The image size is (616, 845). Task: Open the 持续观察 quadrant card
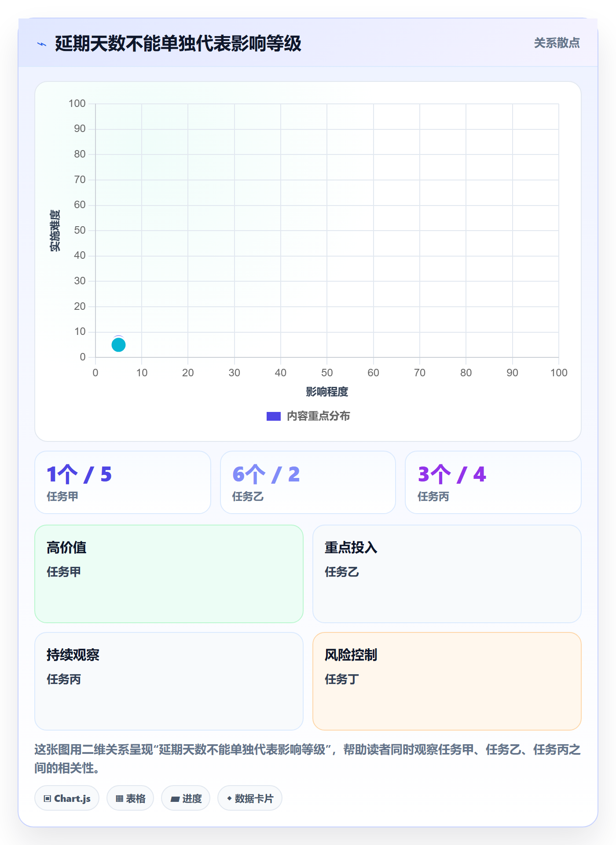click(169, 681)
